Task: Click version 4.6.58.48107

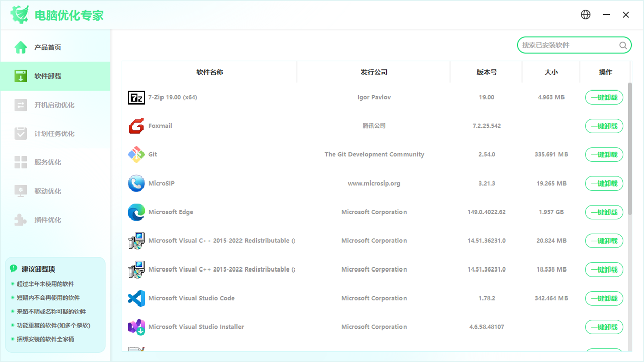Action: click(x=487, y=327)
